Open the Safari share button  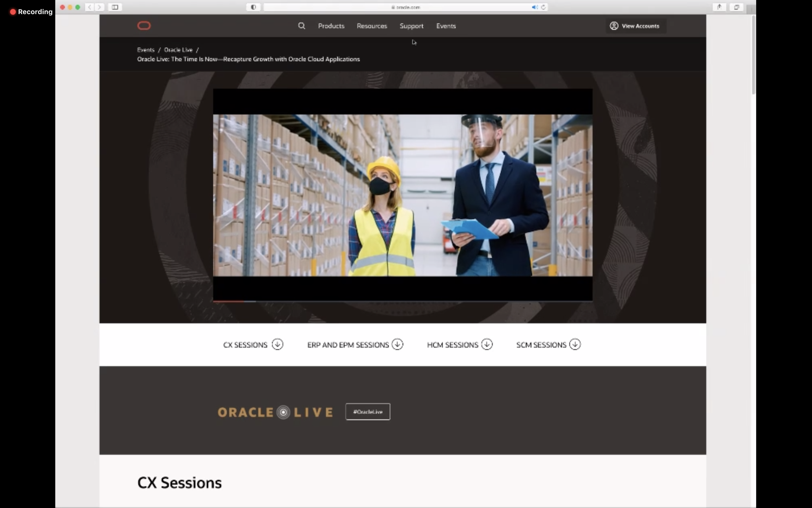pyautogui.click(x=719, y=7)
